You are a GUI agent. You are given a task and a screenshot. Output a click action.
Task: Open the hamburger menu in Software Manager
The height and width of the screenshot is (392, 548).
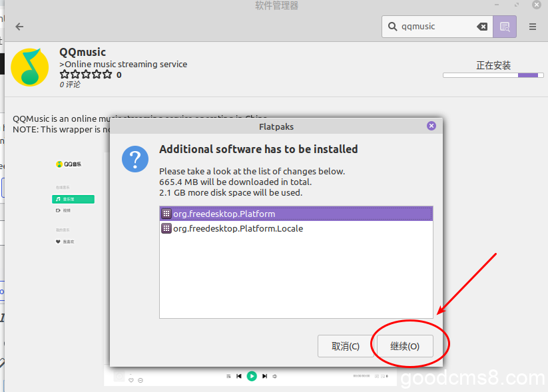(x=533, y=27)
